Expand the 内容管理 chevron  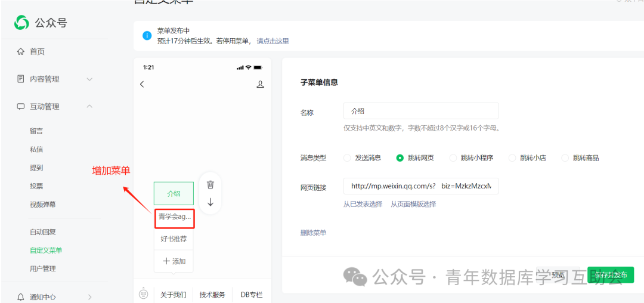[89, 79]
